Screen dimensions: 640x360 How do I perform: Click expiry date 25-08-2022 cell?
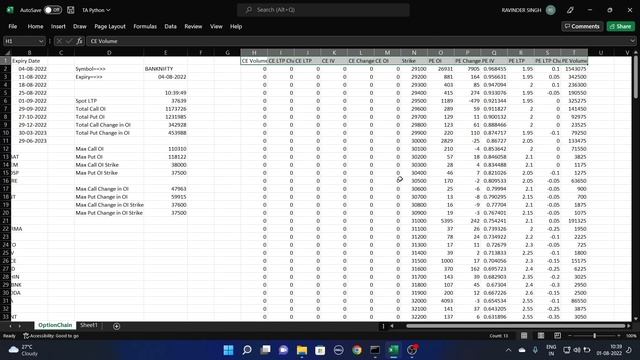click(x=29, y=93)
